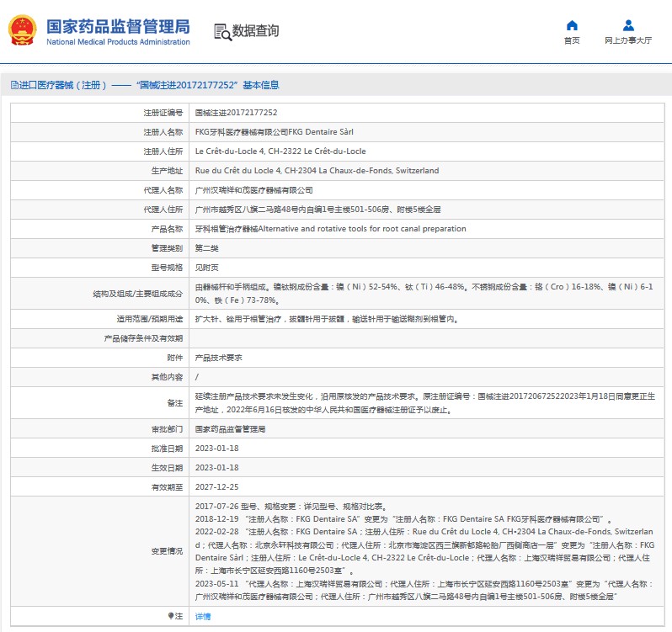The image size is (672, 632).
Task: Select the slash value beside 其他内容
Action: [197, 377]
